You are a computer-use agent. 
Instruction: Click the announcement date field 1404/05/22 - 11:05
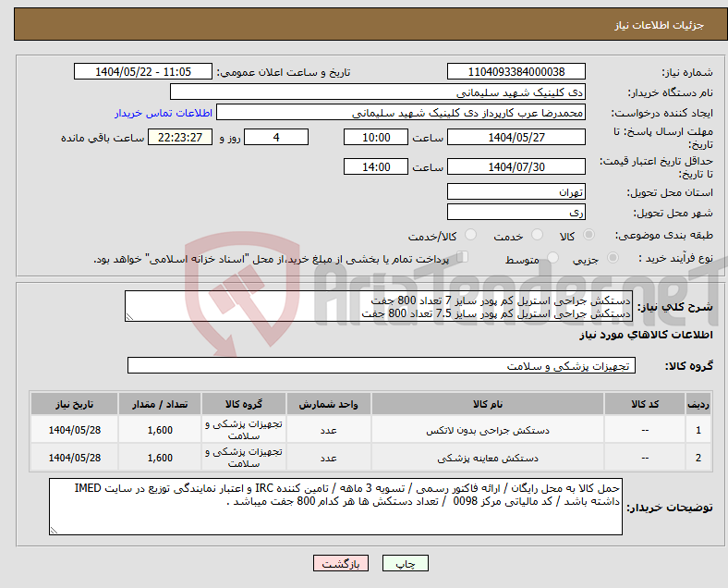coord(143,71)
